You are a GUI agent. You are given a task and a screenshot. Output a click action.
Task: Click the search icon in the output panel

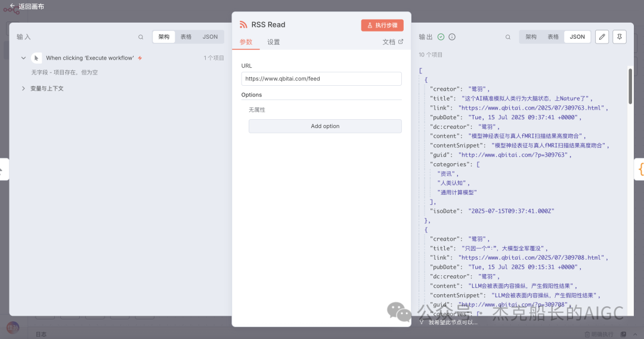pos(508,37)
